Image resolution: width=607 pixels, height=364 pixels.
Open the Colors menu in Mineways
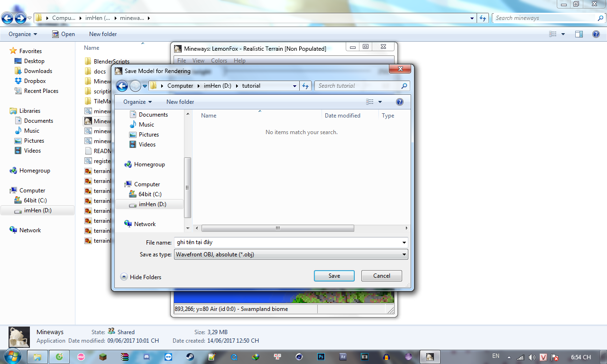(219, 61)
